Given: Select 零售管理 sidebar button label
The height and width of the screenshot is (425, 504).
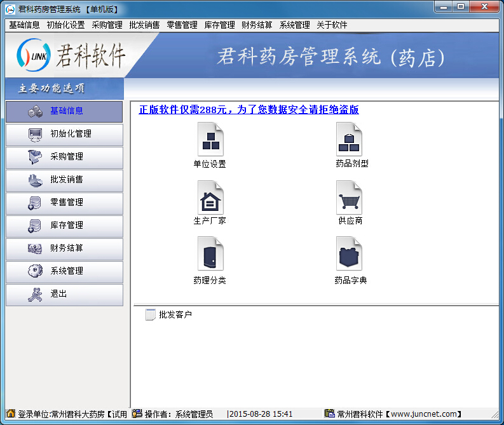Looking at the screenshot, I should click(x=67, y=202).
